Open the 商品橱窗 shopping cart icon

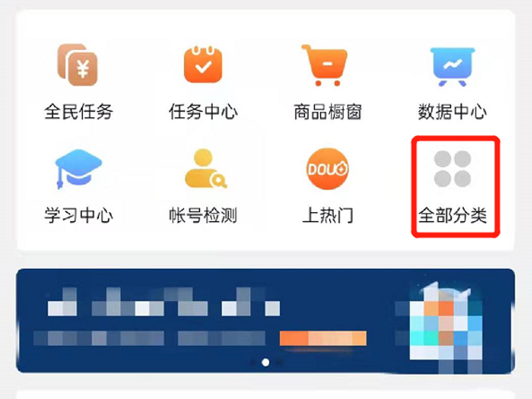tap(325, 65)
